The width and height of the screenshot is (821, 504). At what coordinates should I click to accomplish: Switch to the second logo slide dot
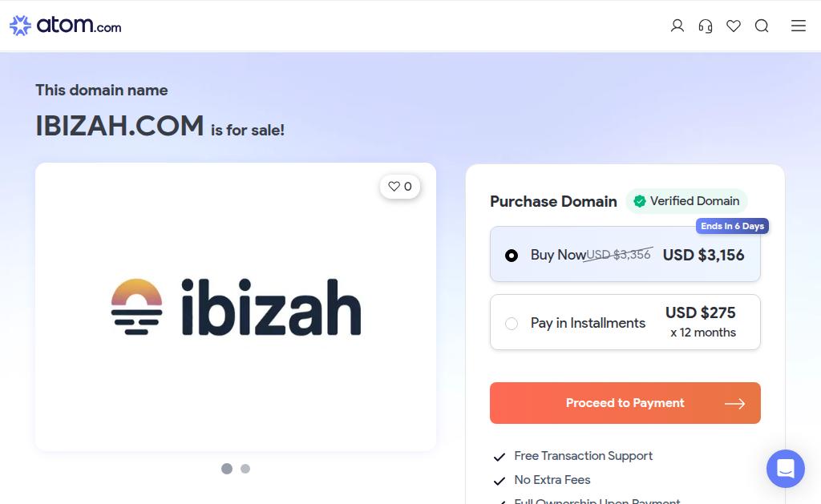coord(245,469)
